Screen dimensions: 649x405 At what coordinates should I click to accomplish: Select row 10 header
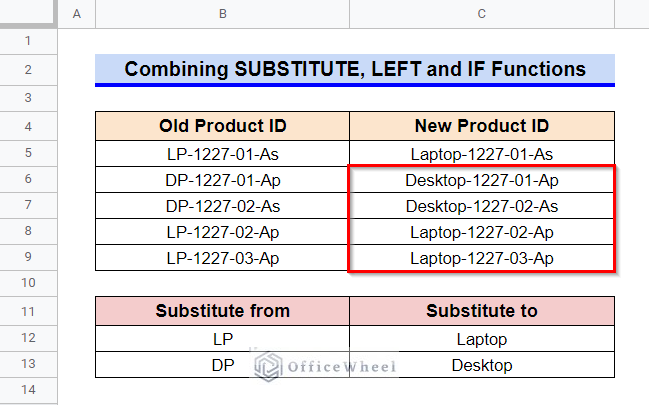[28, 283]
